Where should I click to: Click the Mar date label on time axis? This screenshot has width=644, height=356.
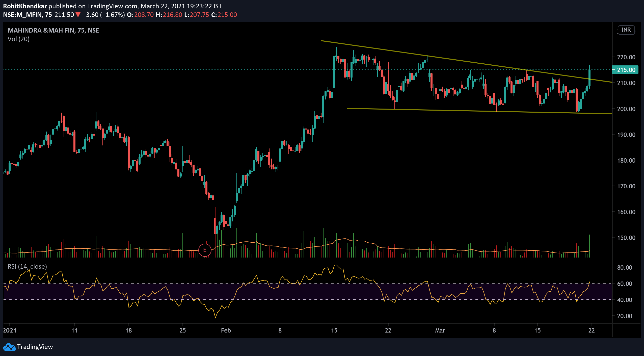click(x=440, y=330)
